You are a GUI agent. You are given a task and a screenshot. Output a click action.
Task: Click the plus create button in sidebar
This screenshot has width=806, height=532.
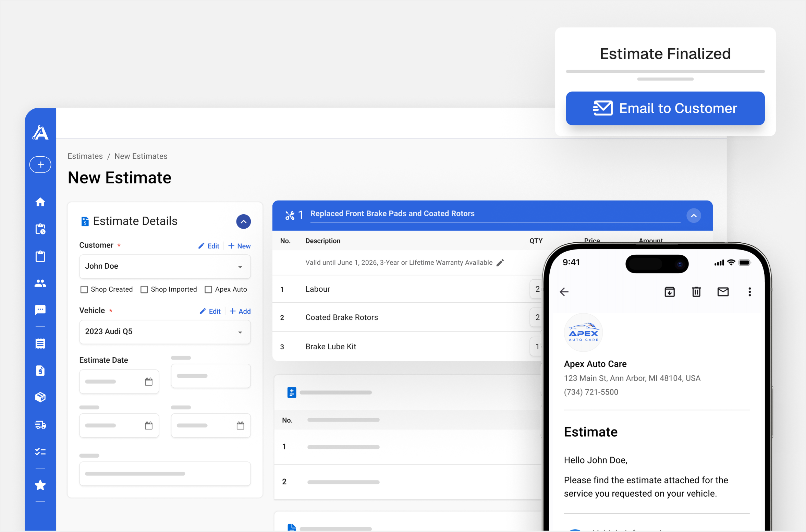pyautogui.click(x=40, y=165)
